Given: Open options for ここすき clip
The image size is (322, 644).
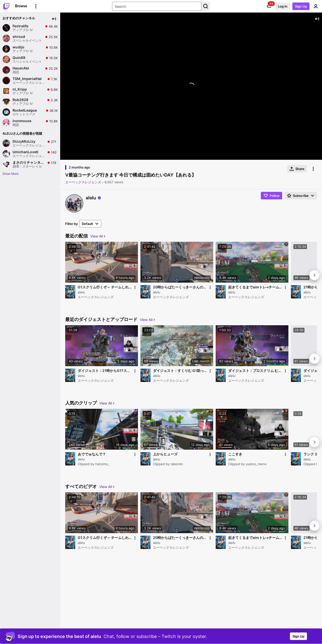Looking at the screenshot, I should pos(285,454).
